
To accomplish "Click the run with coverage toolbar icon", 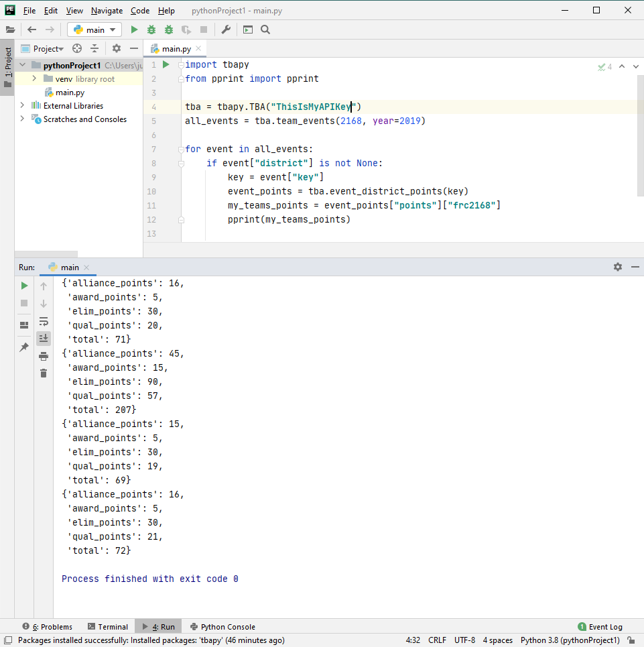I will click(186, 30).
